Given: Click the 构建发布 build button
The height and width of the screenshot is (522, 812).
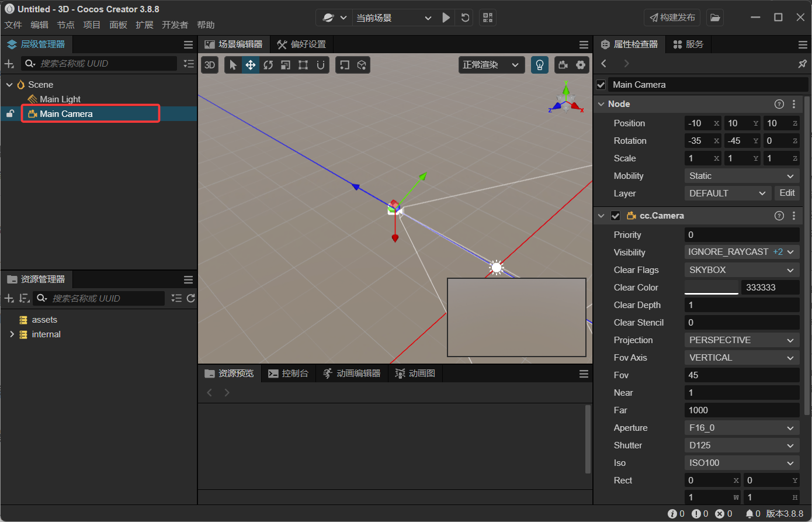Looking at the screenshot, I should (672, 18).
